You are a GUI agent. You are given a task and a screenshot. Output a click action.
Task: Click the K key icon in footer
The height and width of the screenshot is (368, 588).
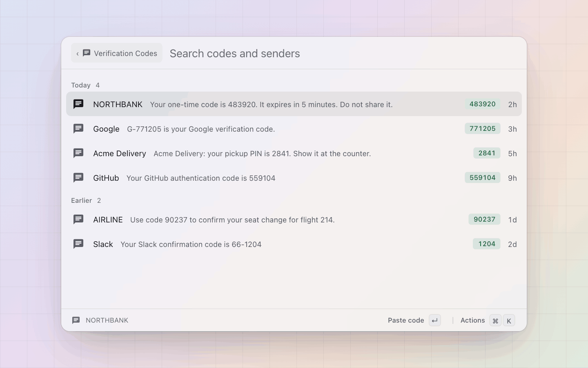(x=509, y=321)
